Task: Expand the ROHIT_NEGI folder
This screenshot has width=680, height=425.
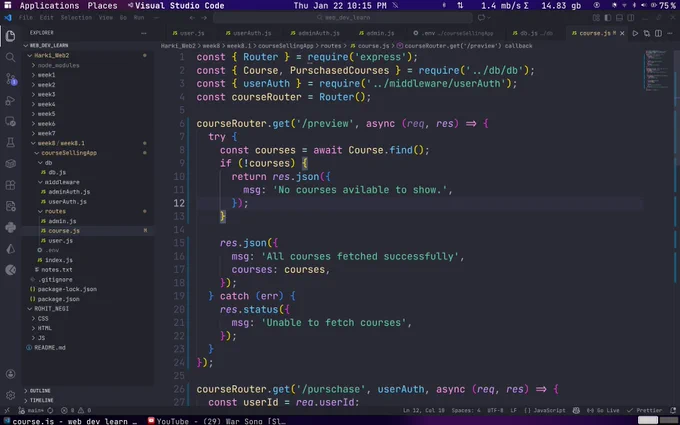Action: point(88,309)
